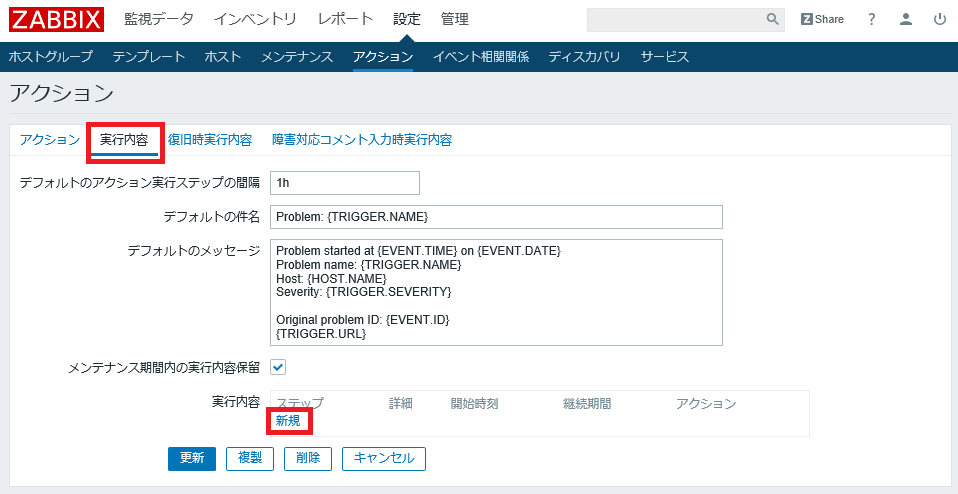Open the 監視データ menu

point(159,19)
